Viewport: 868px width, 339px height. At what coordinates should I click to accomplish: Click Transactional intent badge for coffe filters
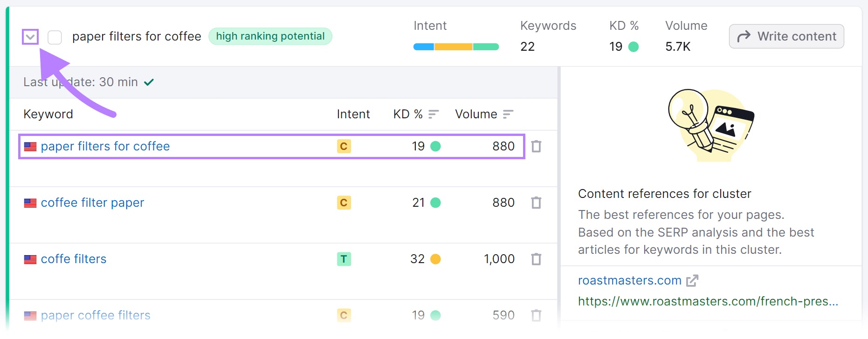pos(344,259)
